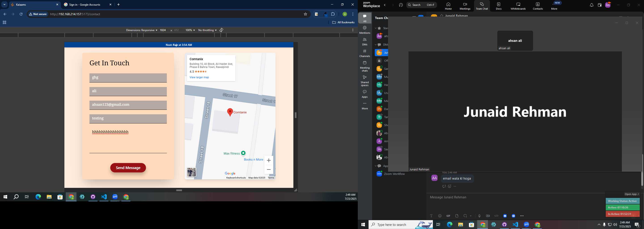The width and height of the screenshot is (644, 229).
Task: Click 'Working Status: Active' label
Action: [623, 201]
